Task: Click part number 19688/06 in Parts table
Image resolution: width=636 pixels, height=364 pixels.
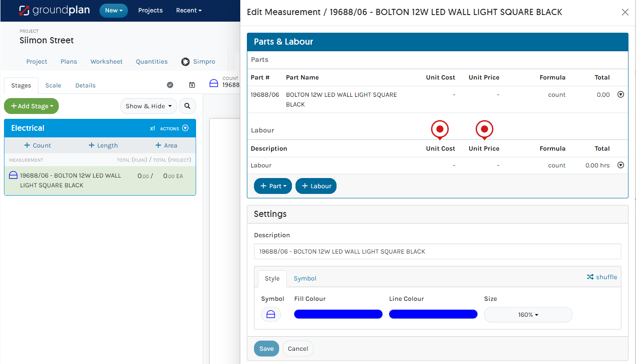Action: (265, 95)
